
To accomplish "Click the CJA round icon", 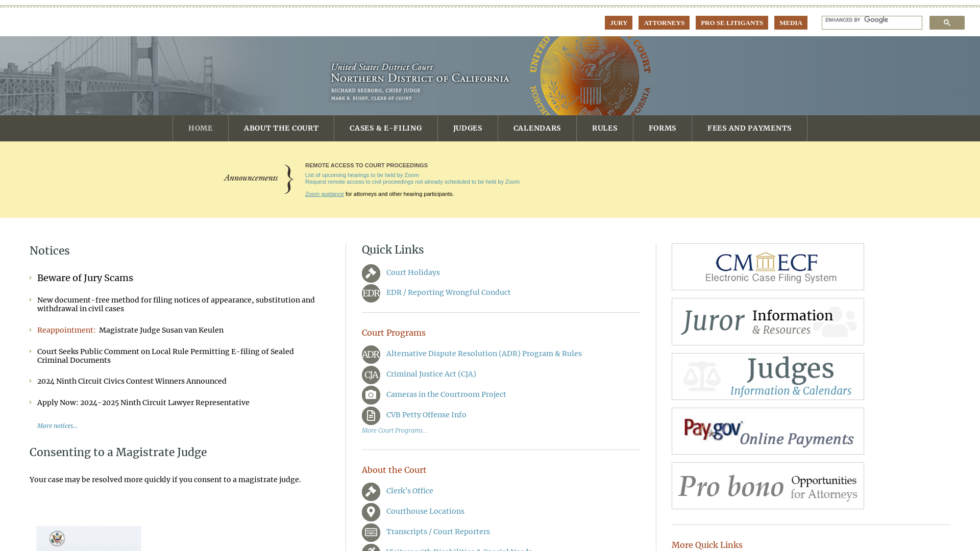I will tap(371, 375).
